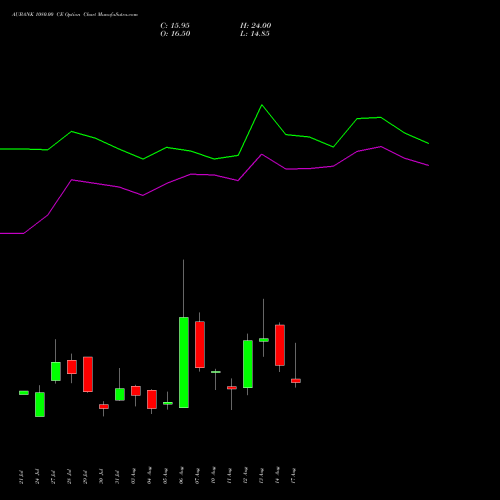Click the red candle body for 03 Aug
The image size is (500, 500).
pos(136,391)
